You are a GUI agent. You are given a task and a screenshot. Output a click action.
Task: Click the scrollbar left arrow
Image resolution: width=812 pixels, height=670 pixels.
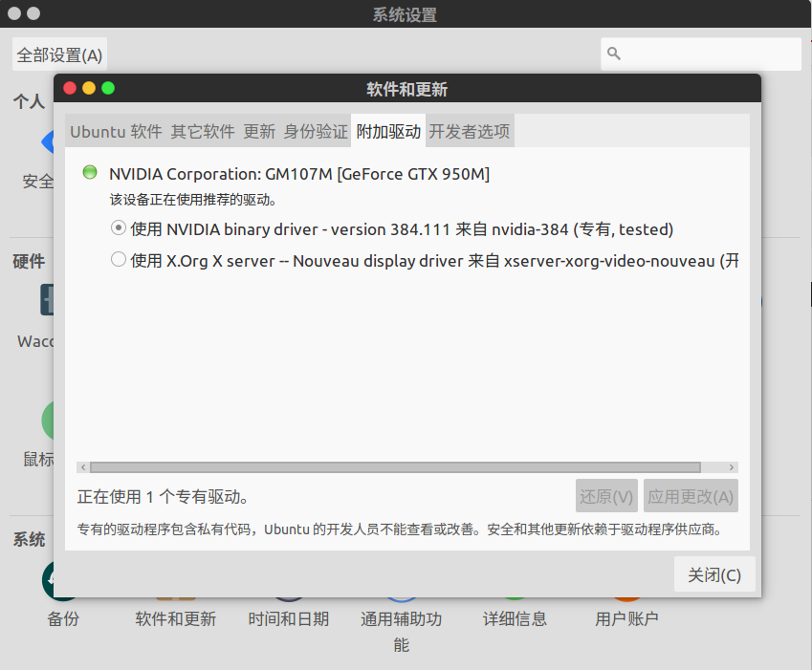[83, 467]
